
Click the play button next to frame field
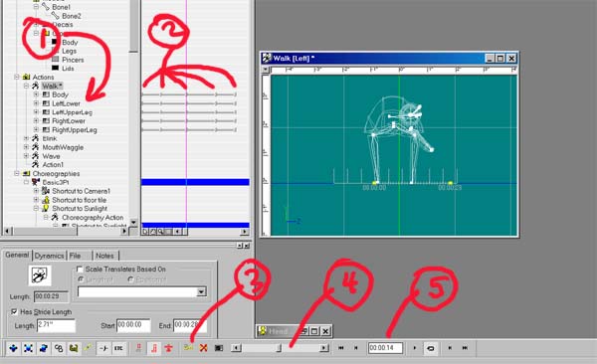tap(415, 348)
